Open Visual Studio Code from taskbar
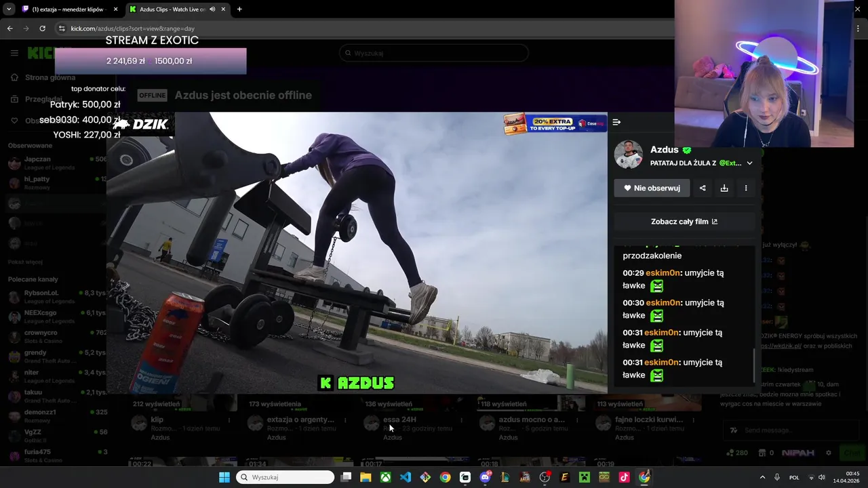 (406, 477)
